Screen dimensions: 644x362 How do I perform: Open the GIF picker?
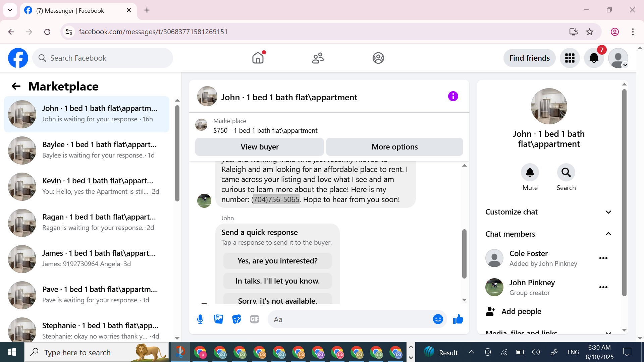click(x=255, y=319)
